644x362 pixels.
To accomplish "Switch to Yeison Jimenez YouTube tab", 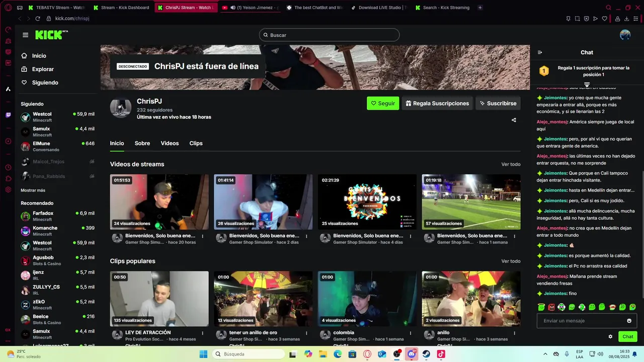I will (250, 8).
